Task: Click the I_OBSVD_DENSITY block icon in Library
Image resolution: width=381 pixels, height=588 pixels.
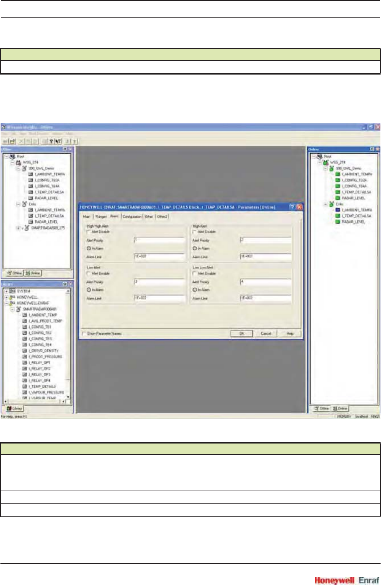Action: pos(25,351)
